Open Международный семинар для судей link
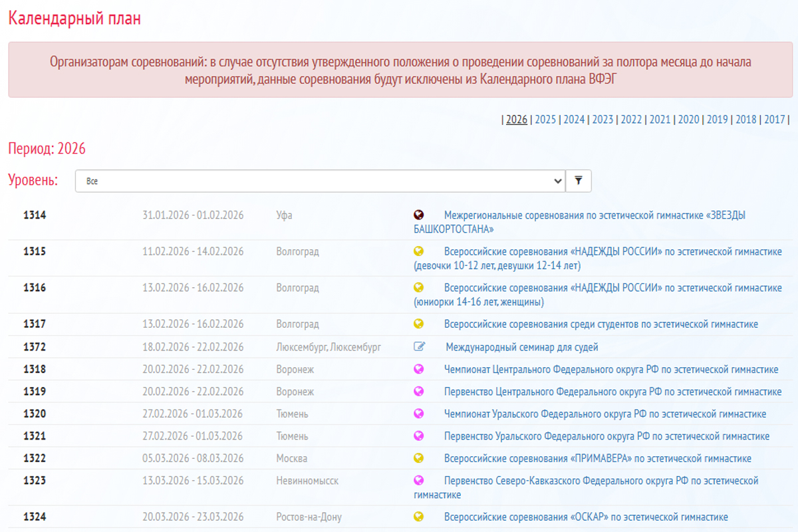This screenshot has width=798, height=532. coord(521,347)
